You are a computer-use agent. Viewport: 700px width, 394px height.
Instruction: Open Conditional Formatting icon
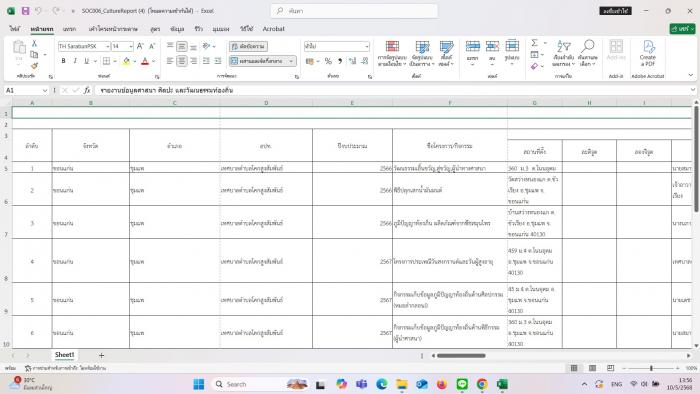(x=392, y=53)
